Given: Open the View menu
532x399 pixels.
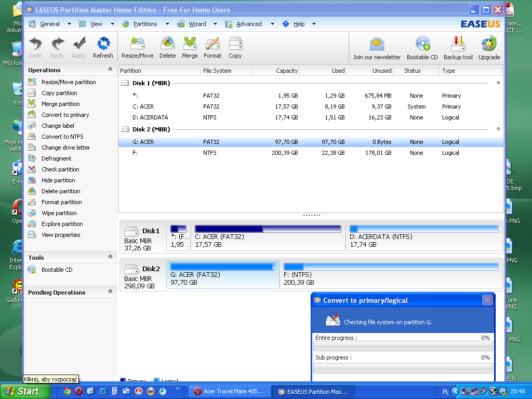Looking at the screenshot, I should [x=96, y=24].
